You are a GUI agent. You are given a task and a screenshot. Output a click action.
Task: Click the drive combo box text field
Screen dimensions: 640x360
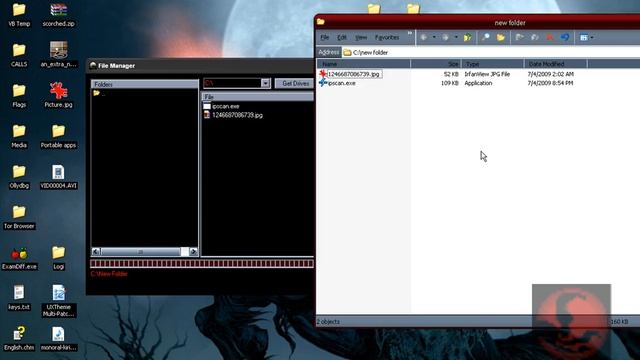point(232,83)
